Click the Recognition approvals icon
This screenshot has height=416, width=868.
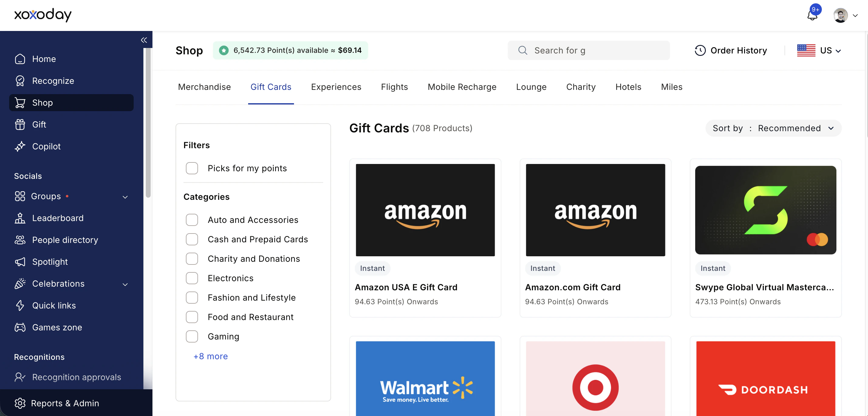[x=20, y=377]
